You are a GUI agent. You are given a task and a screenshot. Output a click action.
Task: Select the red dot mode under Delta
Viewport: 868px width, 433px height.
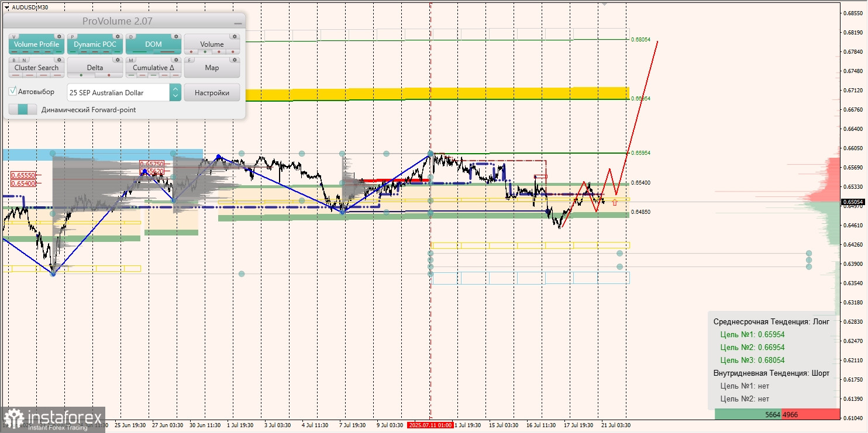click(x=109, y=75)
